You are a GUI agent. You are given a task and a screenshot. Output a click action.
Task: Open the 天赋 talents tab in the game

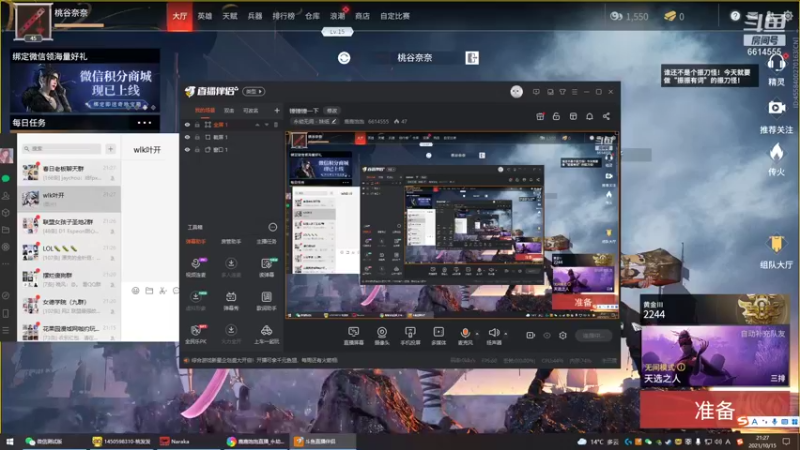(x=230, y=16)
